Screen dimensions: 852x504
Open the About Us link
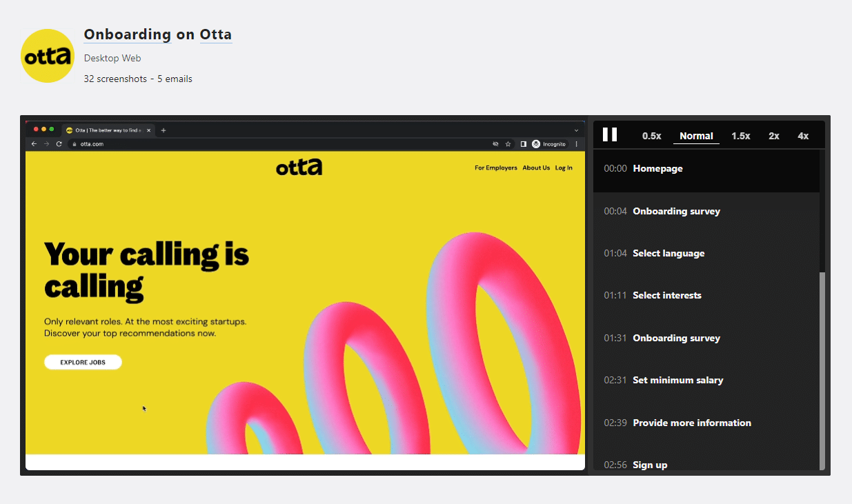pyautogui.click(x=536, y=168)
